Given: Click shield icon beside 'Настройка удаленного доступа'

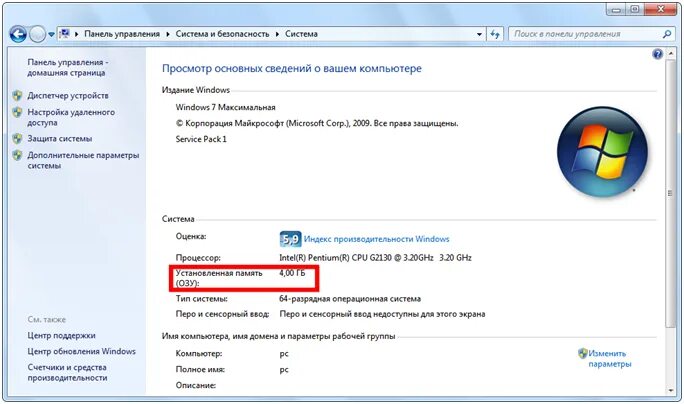Looking at the screenshot, I should (17, 113).
